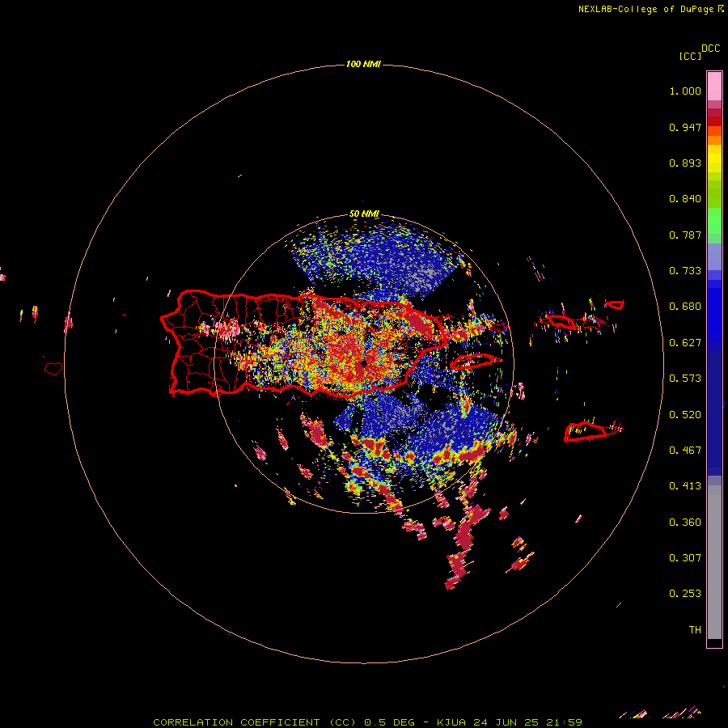Click the 24 JUN 25 date in caption
This screenshot has width=728, height=728.
click(x=506, y=722)
